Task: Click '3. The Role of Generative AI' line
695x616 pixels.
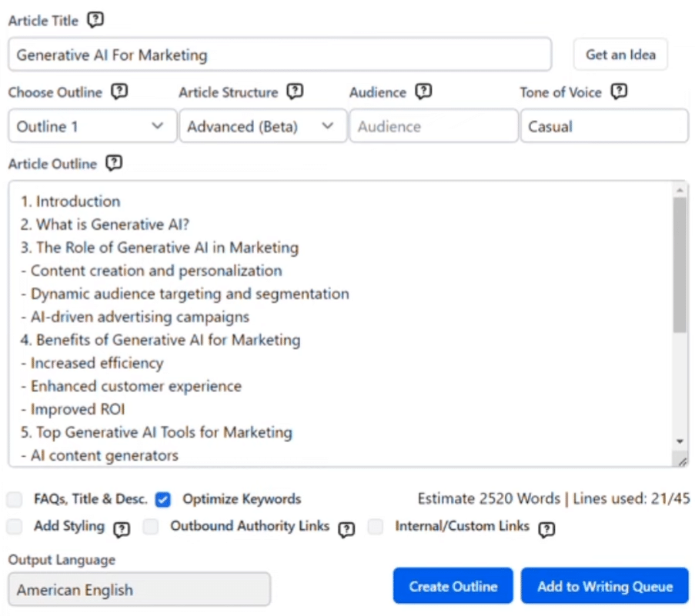Action: tap(159, 248)
